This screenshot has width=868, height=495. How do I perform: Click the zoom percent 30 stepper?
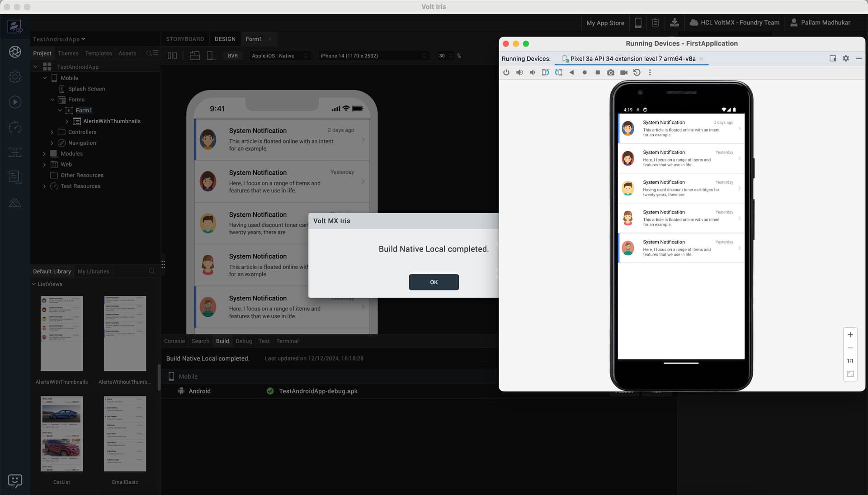[x=450, y=56]
